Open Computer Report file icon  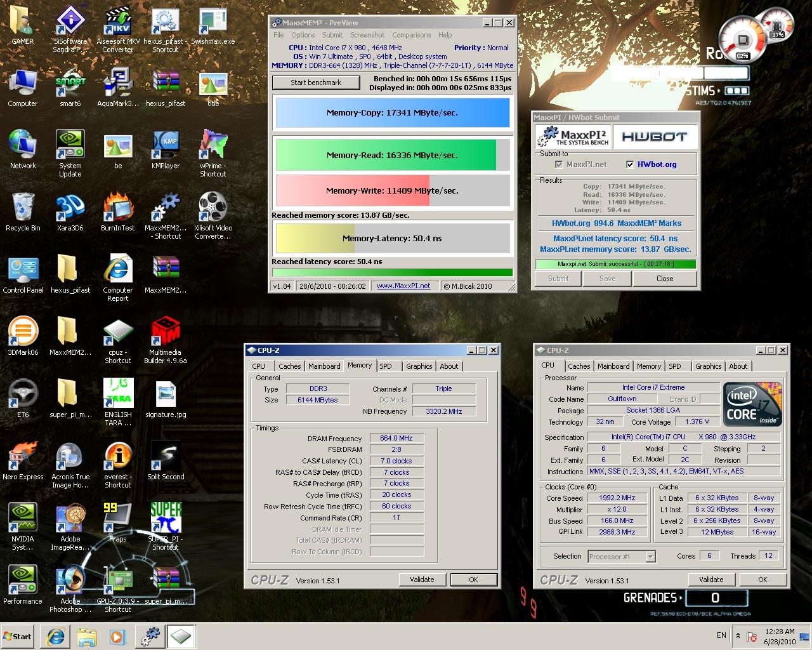point(118,278)
